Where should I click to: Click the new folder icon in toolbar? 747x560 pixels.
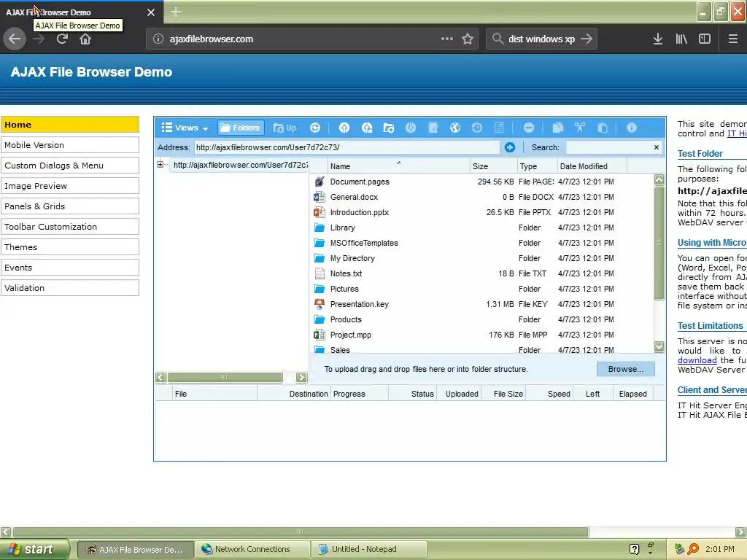(x=389, y=128)
